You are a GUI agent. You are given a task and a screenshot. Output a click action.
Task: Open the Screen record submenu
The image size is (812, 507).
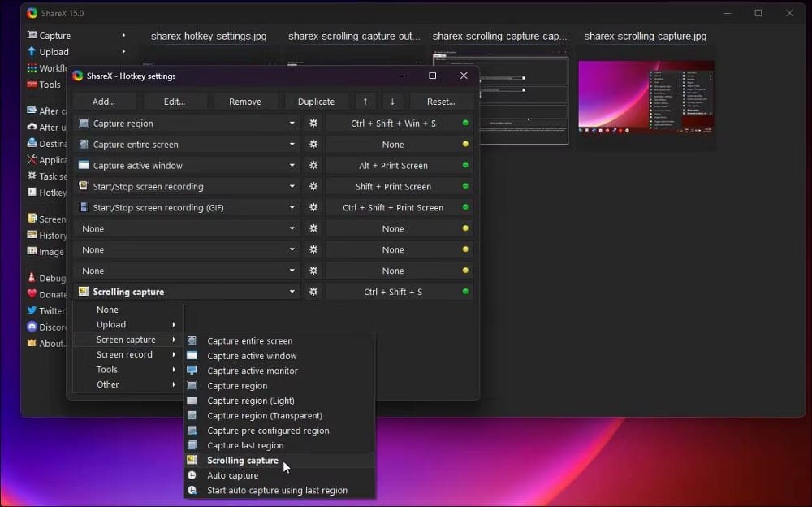coord(127,354)
